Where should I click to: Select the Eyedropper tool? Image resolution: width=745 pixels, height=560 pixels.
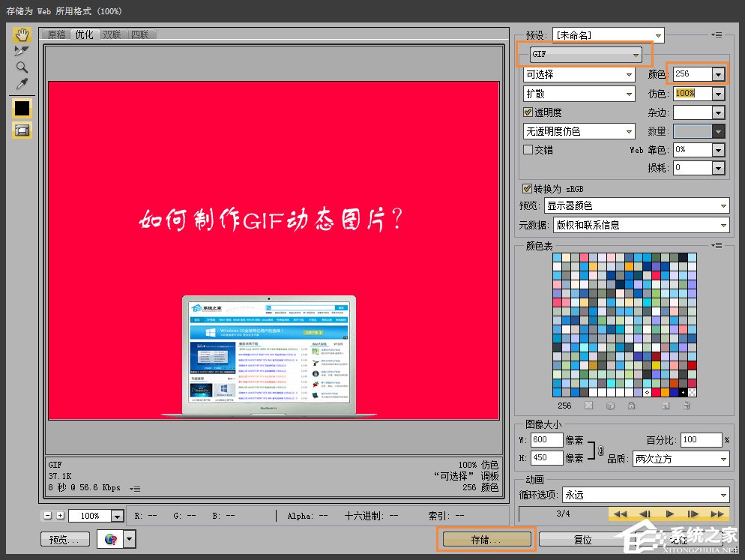tap(22, 84)
